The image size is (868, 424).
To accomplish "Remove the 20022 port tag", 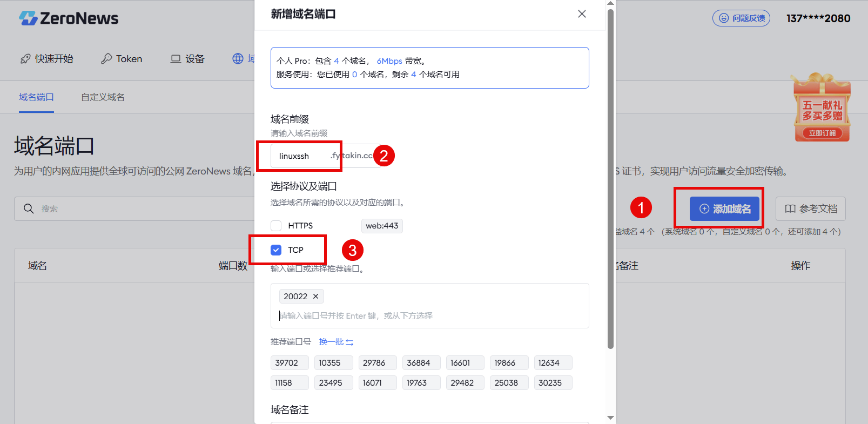I will pyautogui.click(x=316, y=297).
